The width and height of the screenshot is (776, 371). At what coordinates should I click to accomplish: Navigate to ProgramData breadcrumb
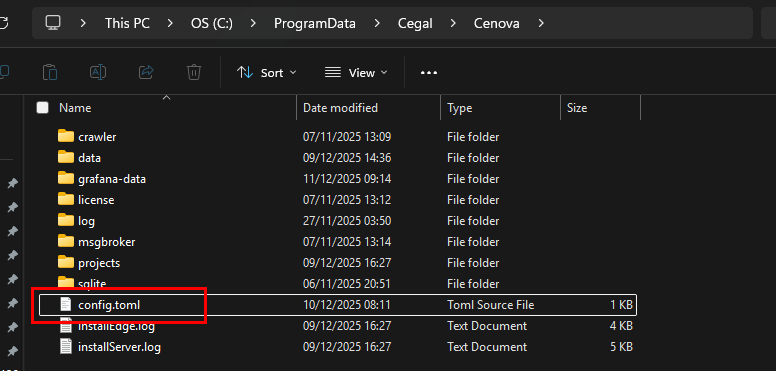pos(315,23)
